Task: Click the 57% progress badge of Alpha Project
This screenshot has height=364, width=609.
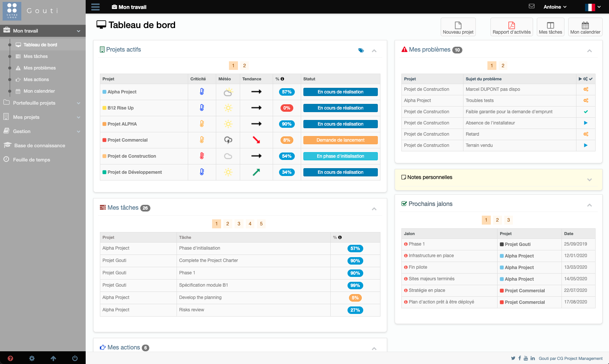Action: click(287, 92)
